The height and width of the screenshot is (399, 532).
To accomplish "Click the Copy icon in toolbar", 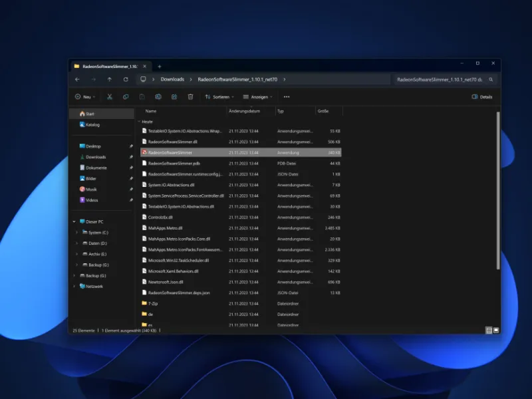I will pos(126,97).
